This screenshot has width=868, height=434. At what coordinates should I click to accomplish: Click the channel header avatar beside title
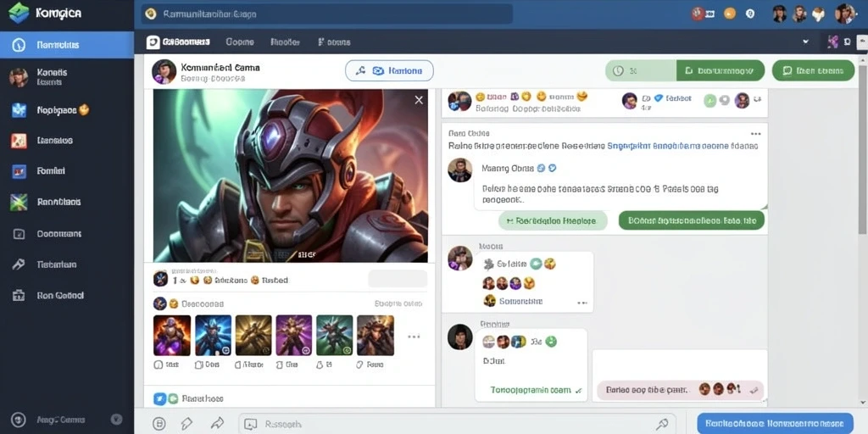(164, 71)
